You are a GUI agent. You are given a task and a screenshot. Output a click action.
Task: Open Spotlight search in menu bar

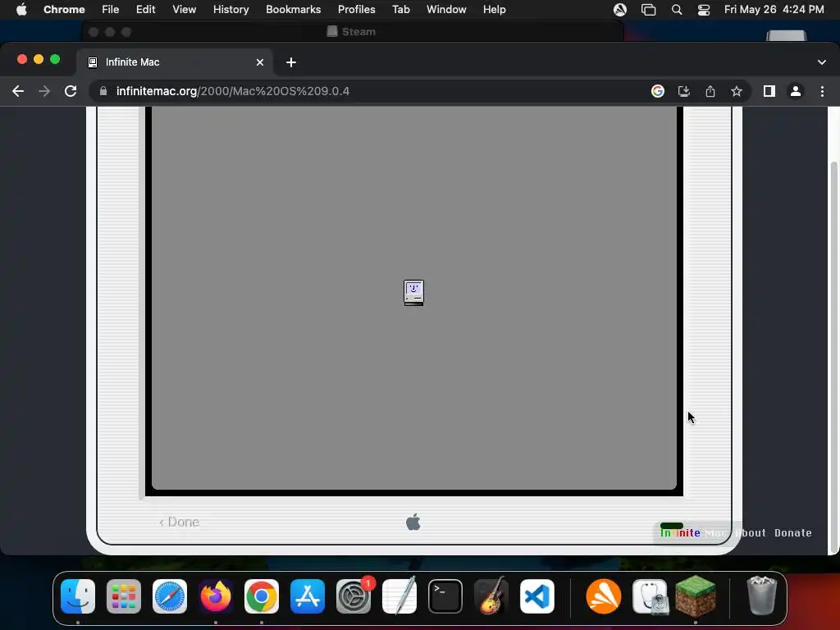(x=677, y=9)
